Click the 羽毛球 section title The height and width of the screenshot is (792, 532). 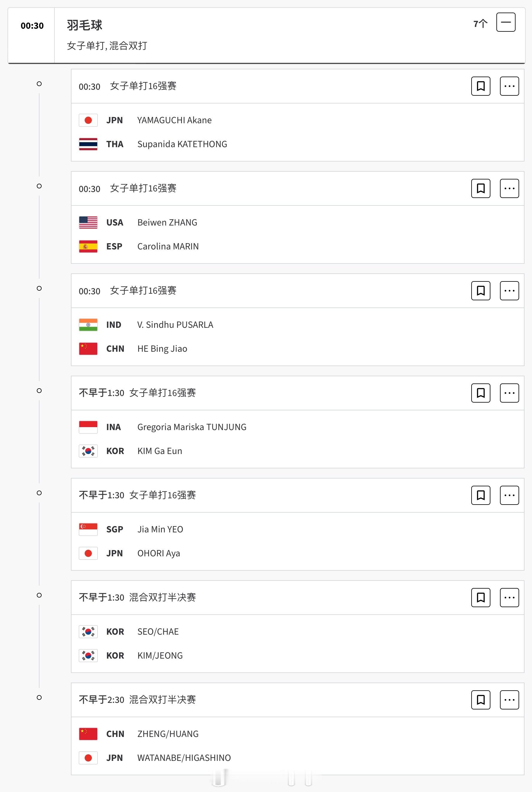tap(84, 25)
